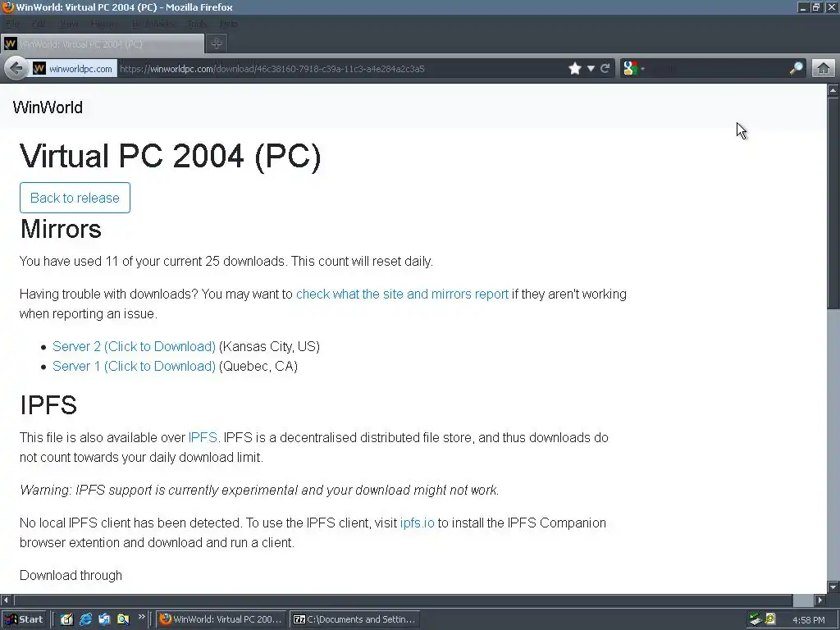
Task: Open the Bookmarks menu
Action: (x=153, y=24)
